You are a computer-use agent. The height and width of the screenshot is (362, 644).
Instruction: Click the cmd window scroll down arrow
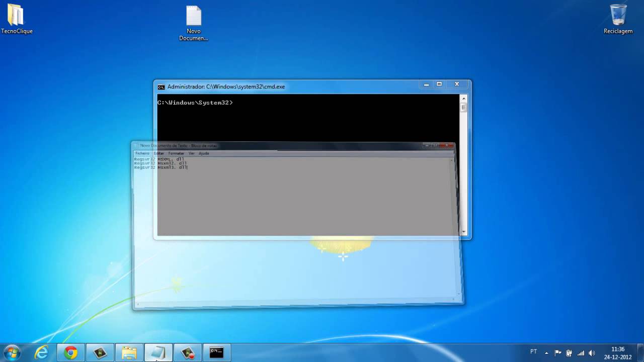tap(463, 232)
